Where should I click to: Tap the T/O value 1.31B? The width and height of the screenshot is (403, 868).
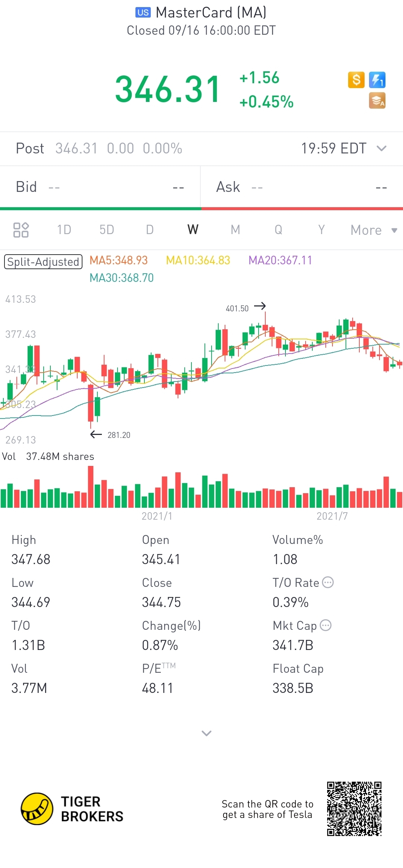pos(28,645)
